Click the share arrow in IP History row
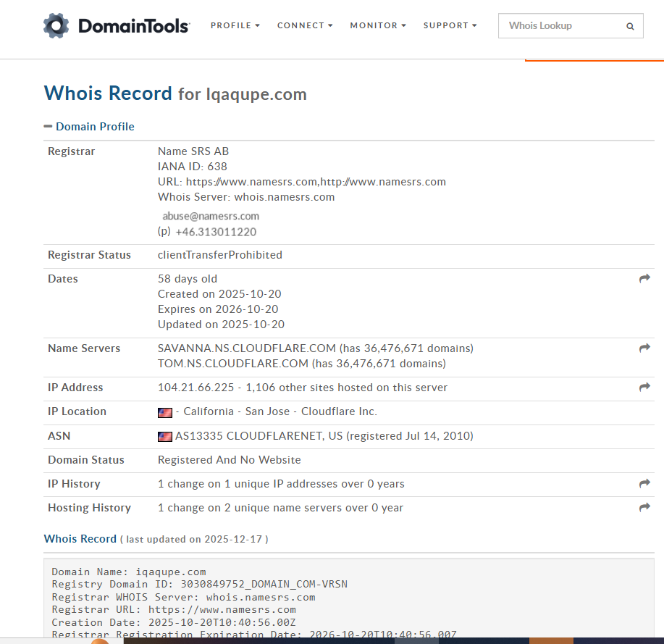 [644, 483]
